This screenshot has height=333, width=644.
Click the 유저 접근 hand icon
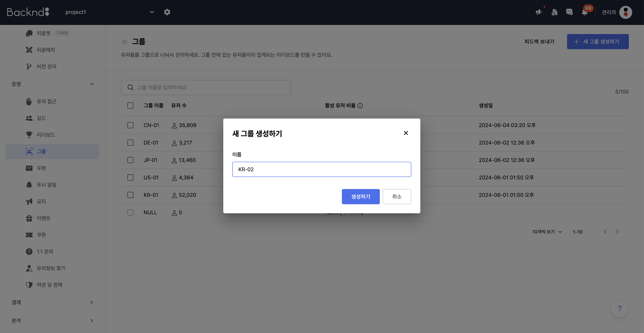coord(29,101)
